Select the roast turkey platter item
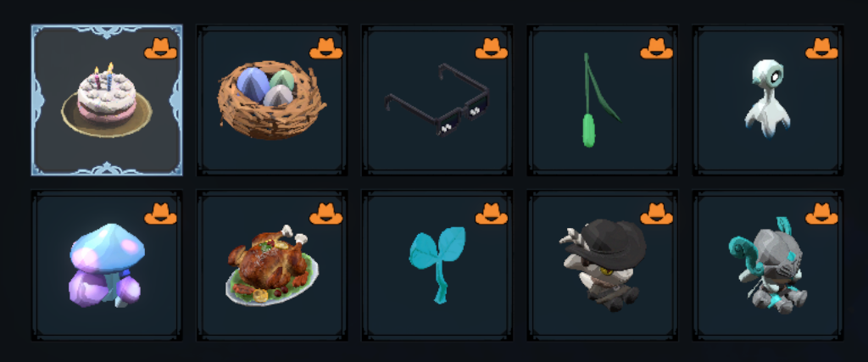The height and width of the screenshot is (362, 868). 272,265
